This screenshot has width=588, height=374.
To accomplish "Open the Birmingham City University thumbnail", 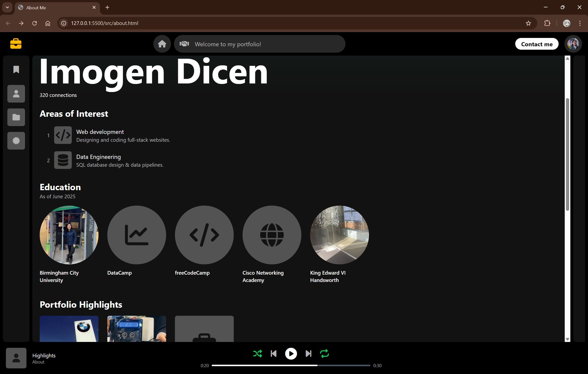I will [x=69, y=235].
